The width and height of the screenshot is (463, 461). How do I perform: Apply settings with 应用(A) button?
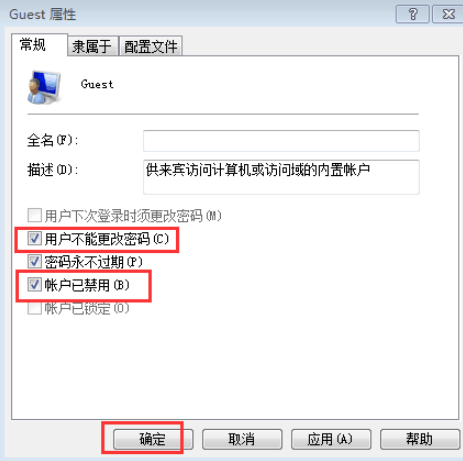[x=331, y=439]
